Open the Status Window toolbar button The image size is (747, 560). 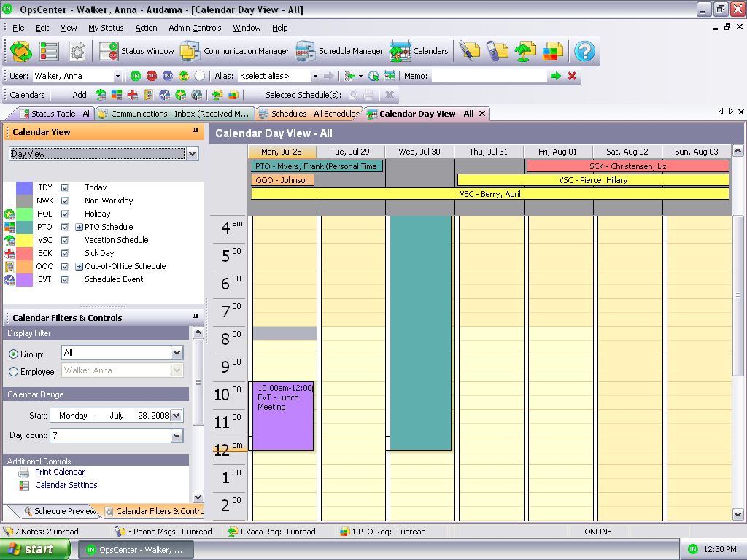tap(137, 51)
